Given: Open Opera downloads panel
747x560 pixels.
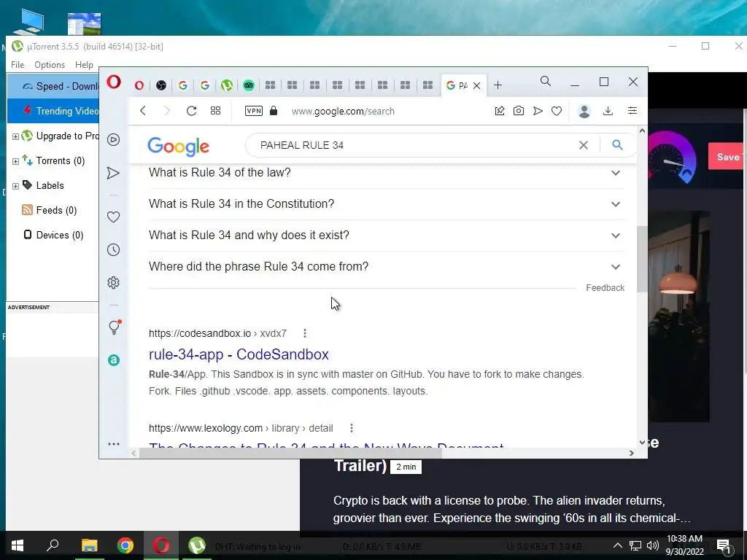Looking at the screenshot, I should (x=608, y=111).
